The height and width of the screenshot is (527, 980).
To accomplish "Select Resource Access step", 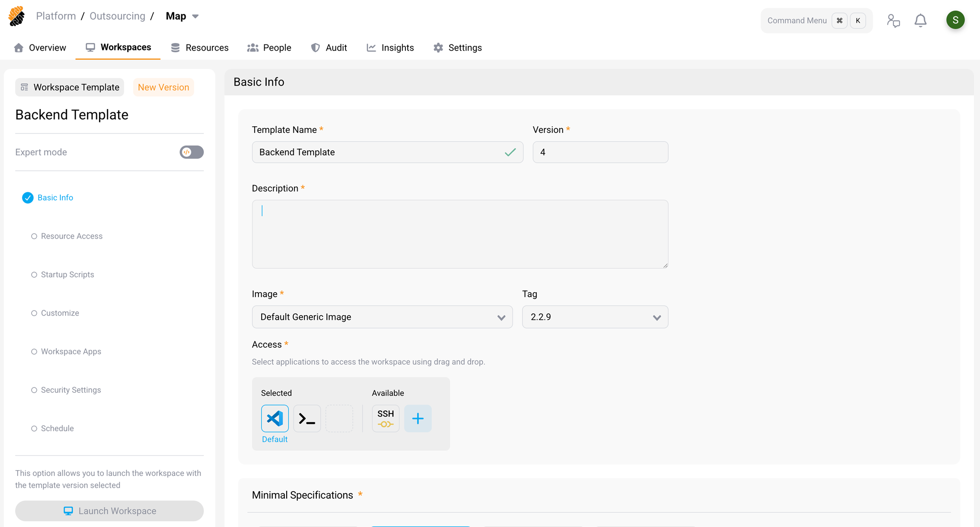I will (71, 236).
